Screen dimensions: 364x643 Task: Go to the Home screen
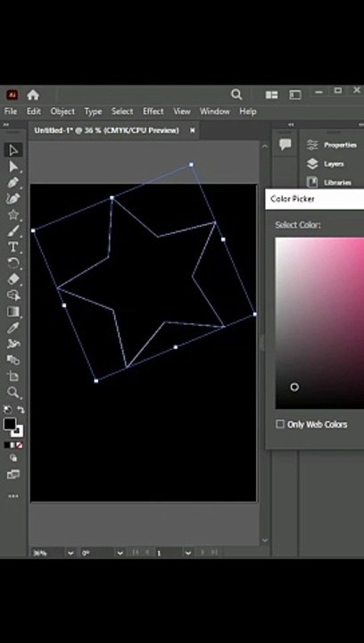tap(33, 96)
